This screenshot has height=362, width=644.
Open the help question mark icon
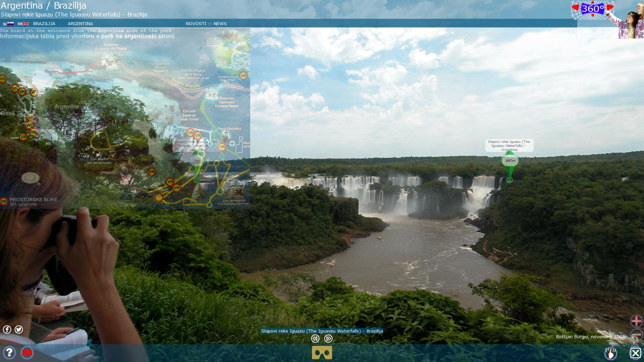(9, 353)
